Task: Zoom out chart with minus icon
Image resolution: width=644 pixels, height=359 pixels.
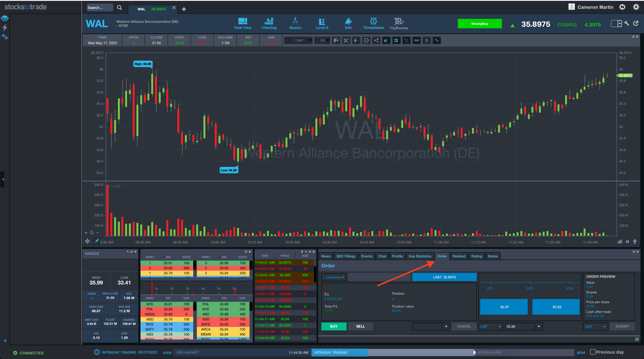Action: click(x=98, y=233)
